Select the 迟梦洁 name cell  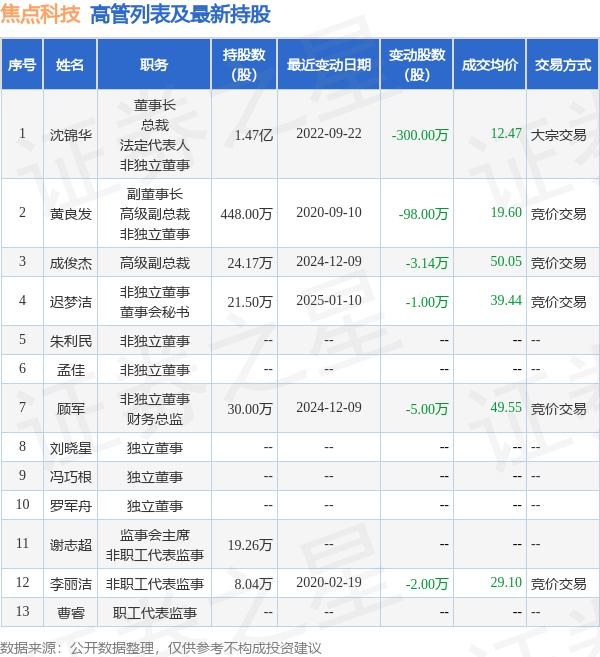click(x=70, y=301)
